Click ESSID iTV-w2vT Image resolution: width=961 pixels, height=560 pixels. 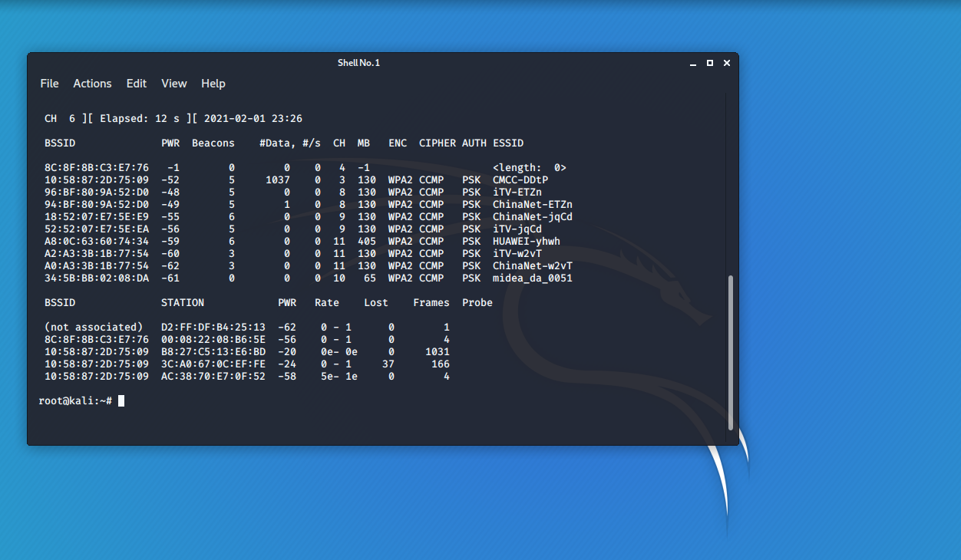click(517, 254)
